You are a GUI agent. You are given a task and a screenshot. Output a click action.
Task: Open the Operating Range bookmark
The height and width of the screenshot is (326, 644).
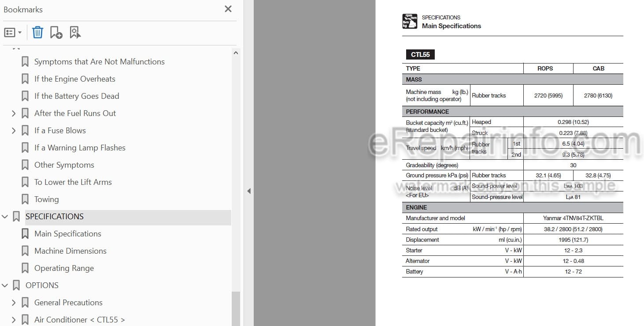[64, 268]
